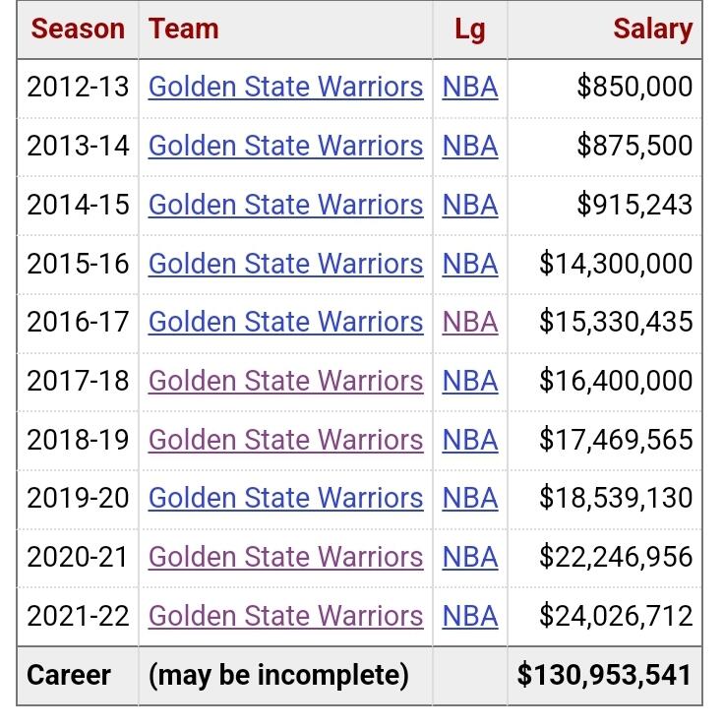This screenshot has height=728, width=724.
Task: Click the NBA link in 2016-17 row
Action: click(x=470, y=322)
